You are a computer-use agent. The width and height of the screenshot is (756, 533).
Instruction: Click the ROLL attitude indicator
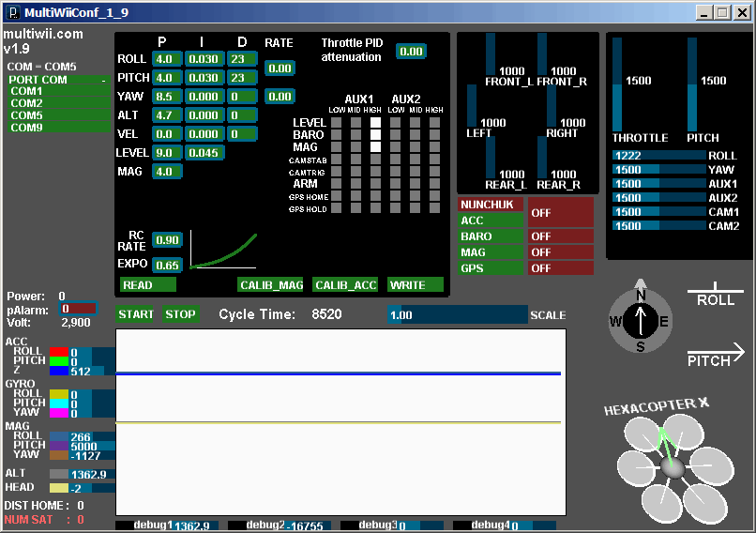pos(715,296)
